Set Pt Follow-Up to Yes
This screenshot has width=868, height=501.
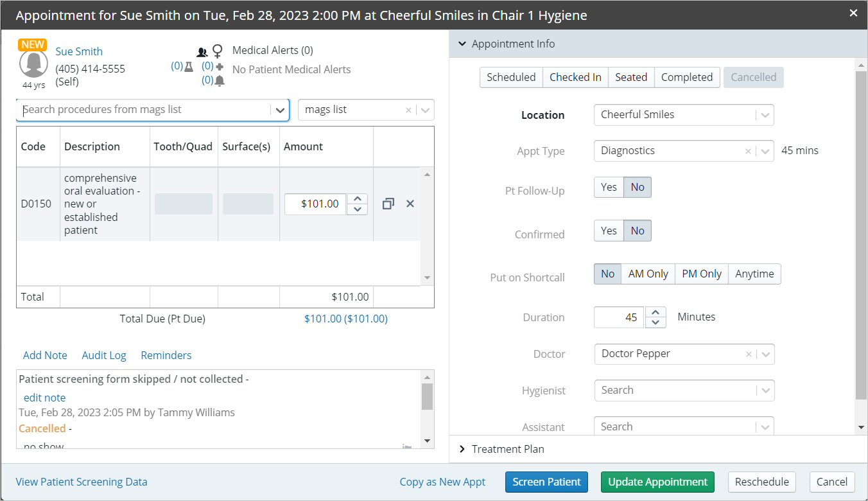[x=609, y=187]
